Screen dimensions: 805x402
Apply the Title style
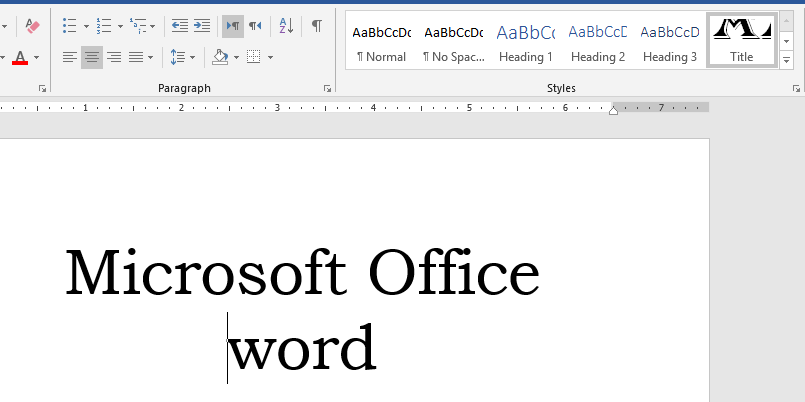[742, 41]
